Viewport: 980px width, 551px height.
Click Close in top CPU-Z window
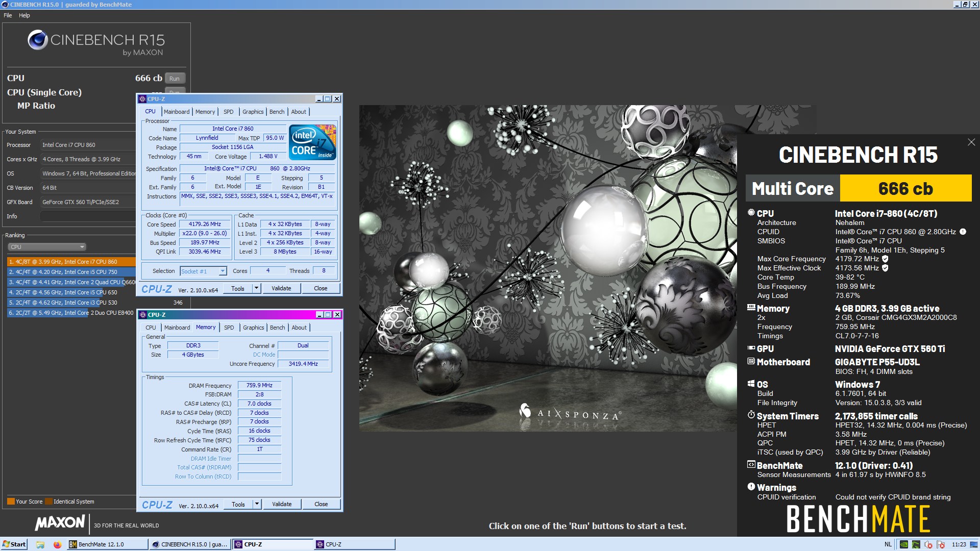321,288
